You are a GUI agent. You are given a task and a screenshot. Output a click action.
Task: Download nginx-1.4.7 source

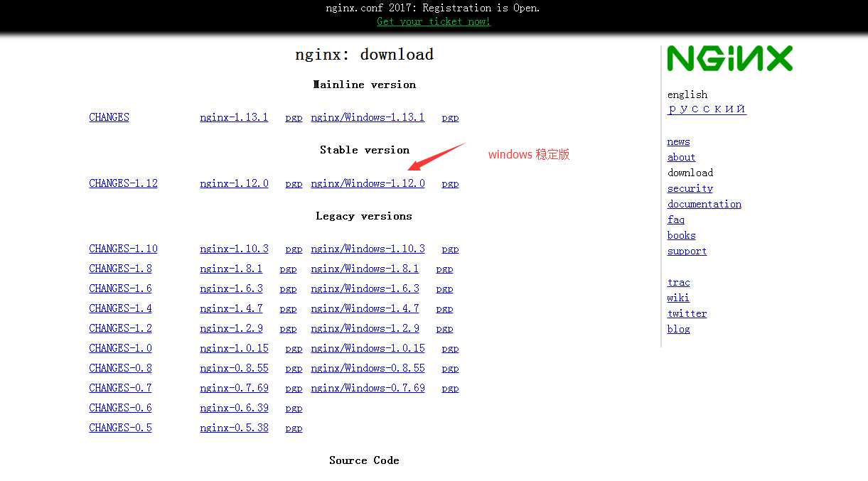231,308
